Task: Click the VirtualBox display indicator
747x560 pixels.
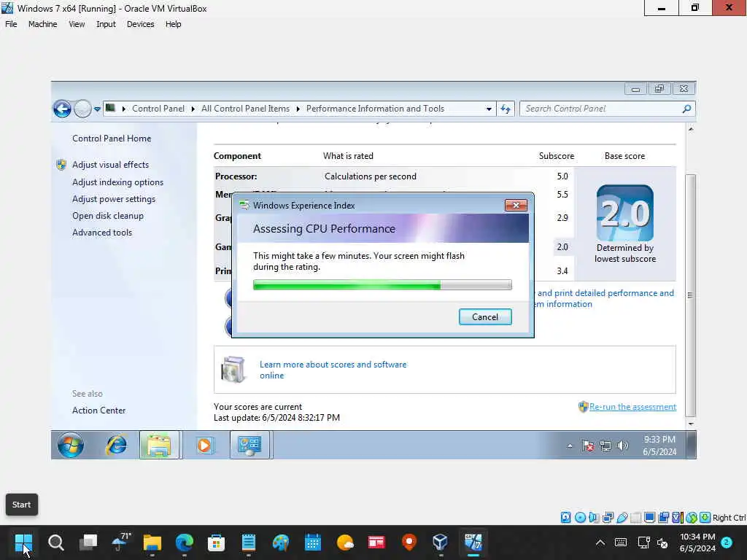Action: [x=649, y=518]
